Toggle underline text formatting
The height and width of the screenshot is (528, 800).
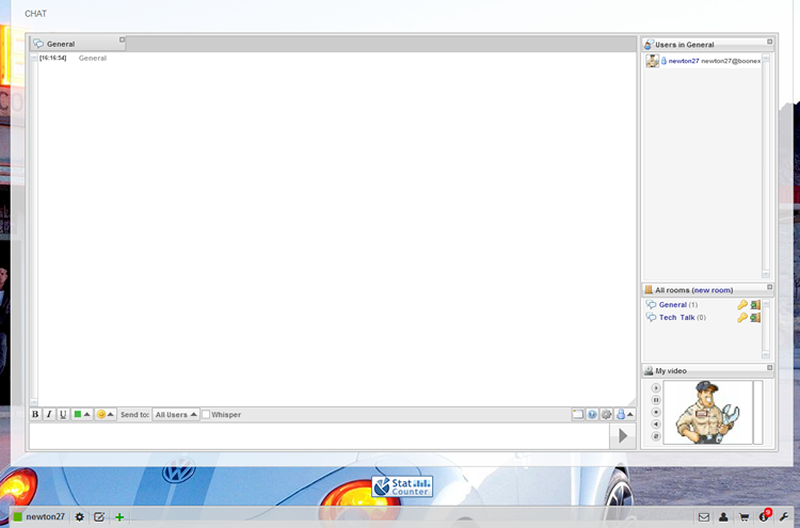tap(63, 414)
